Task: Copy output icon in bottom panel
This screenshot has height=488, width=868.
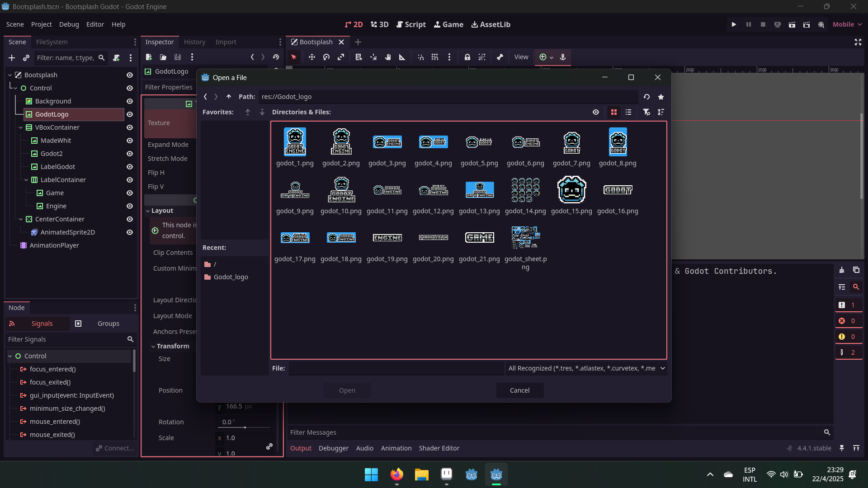Action: [x=856, y=270]
